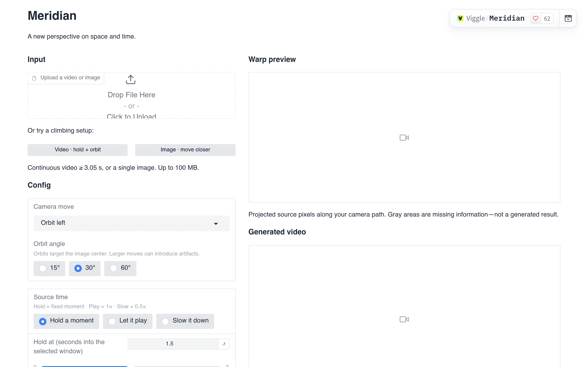Screen dimensions: 588x367
Task: Select the 60° orbit angle
Action: pos(120,268)
